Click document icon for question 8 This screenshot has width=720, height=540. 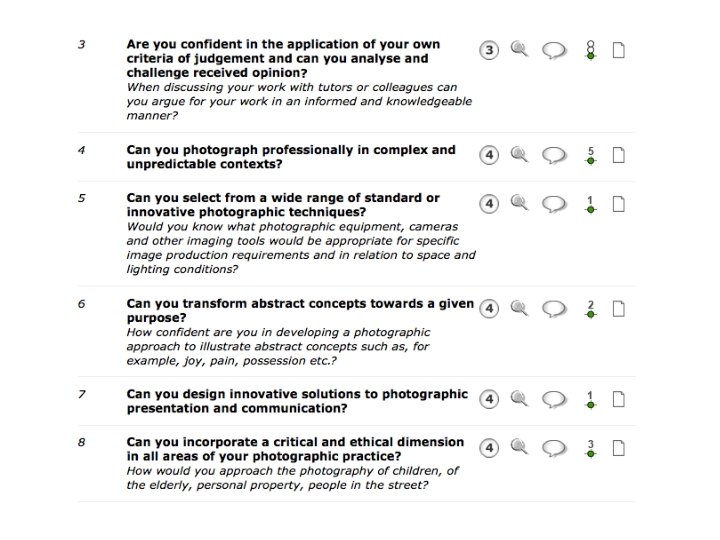tap(619, 448)
